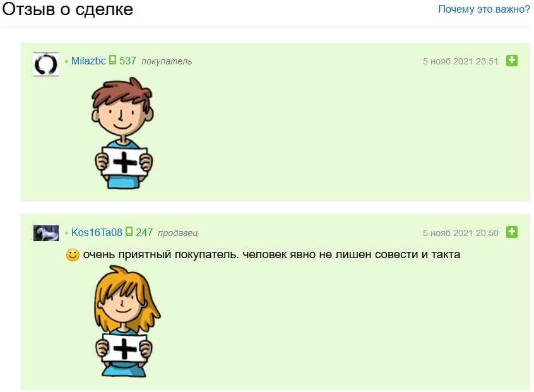The width and height of the screenshot is (534, 392).
Task: Click the green plus icon on Milazbc's review
Action: point(512,61)
